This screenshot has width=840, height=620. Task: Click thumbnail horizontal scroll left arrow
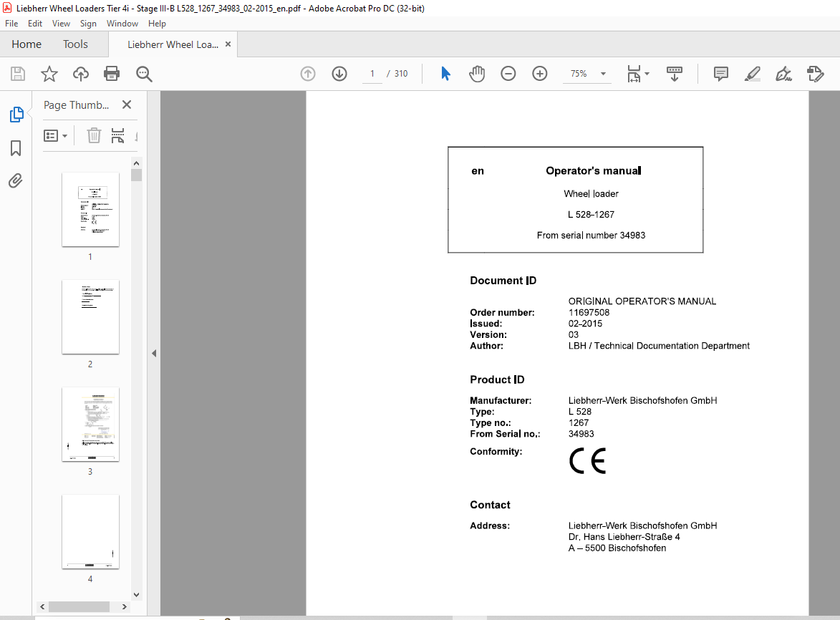pyautogui.click(x=42, y=606)
